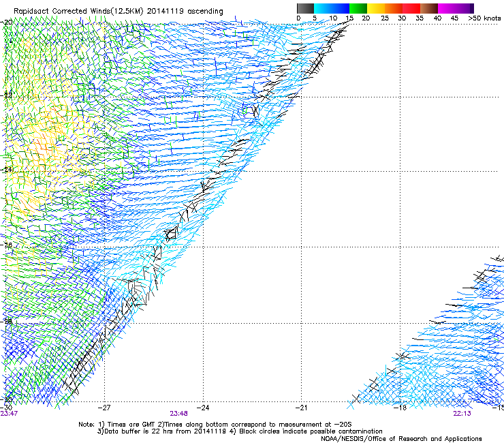
Task: Select the cyan-blue 5-15 knots legend band
Action: pyautogui.click(x=332, y=8)
